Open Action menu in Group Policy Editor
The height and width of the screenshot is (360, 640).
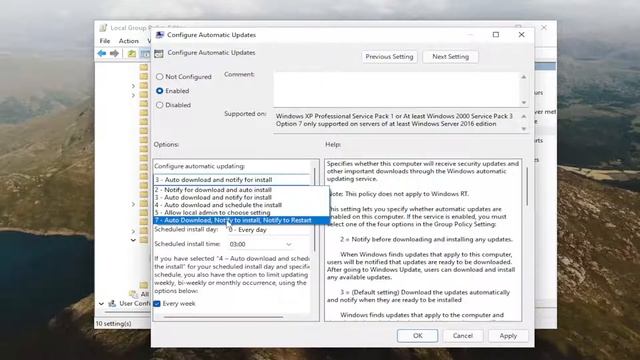129,41
